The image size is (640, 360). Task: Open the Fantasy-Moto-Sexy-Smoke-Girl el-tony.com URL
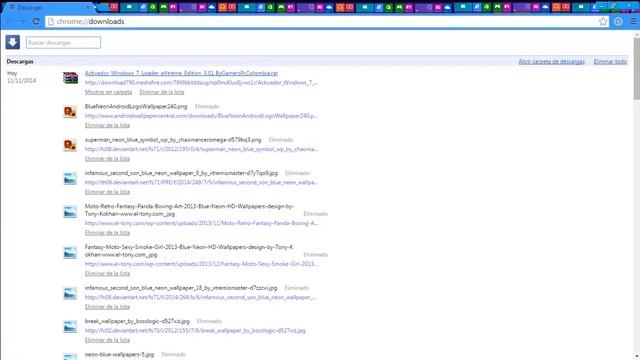pos(201,264)
